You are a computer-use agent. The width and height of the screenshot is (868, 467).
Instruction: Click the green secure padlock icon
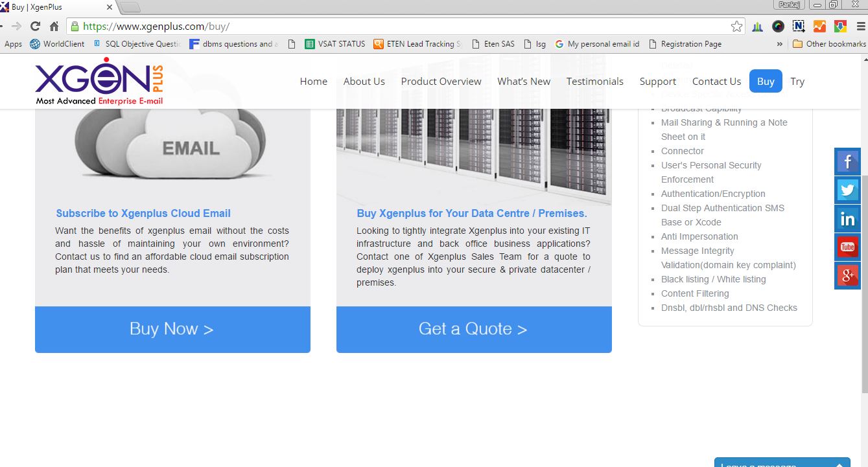click(75, 27)
